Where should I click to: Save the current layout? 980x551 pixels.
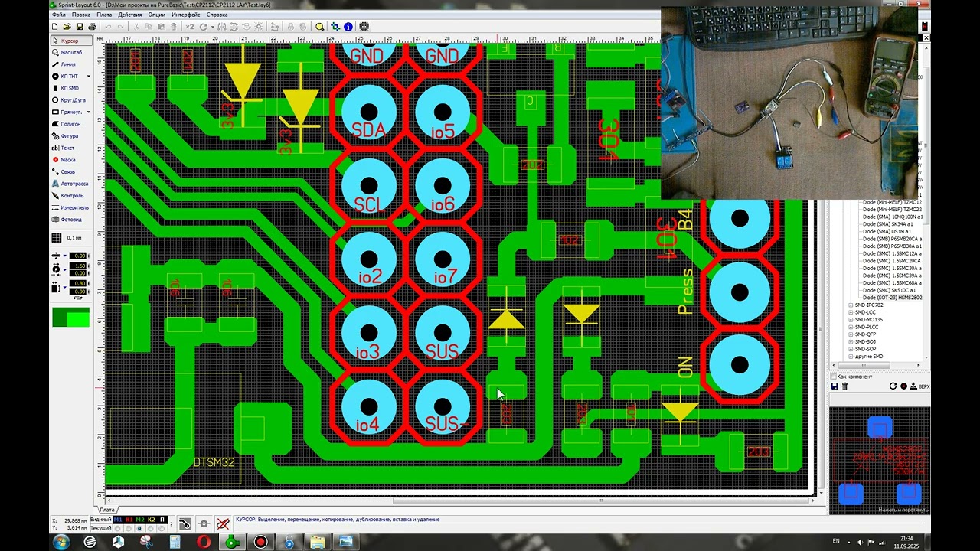pyautogui.click(x=80, y=27)
